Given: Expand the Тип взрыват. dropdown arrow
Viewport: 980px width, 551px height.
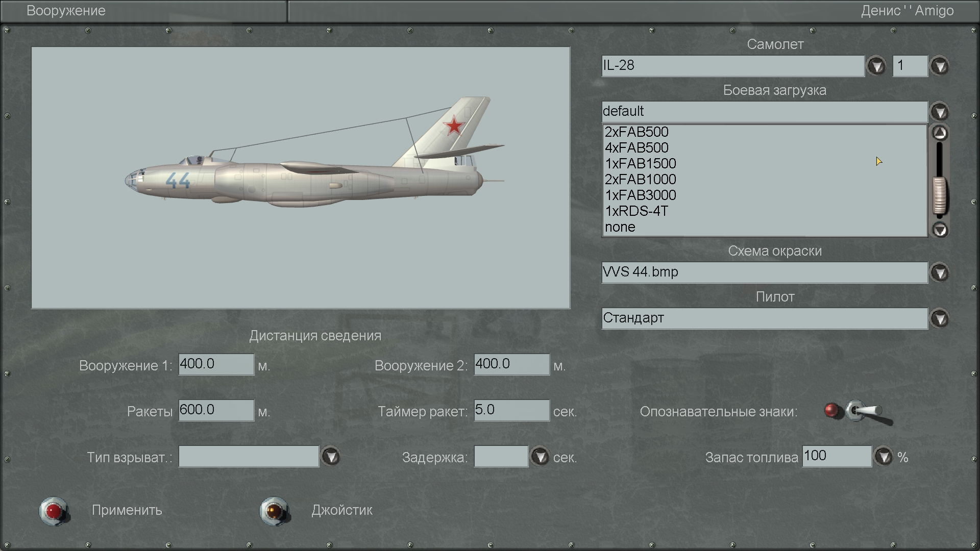Looking at the screenshot, I should [331, 456].
